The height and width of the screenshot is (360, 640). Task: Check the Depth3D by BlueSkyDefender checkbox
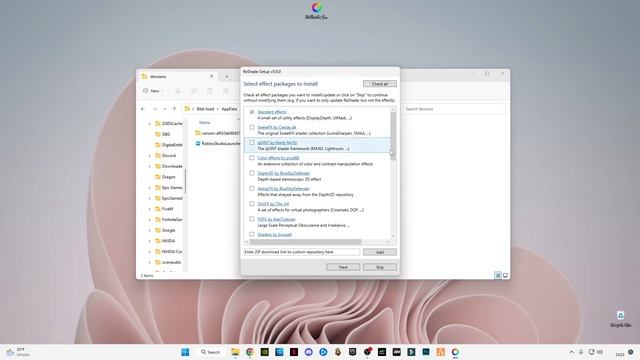[251, 173]
